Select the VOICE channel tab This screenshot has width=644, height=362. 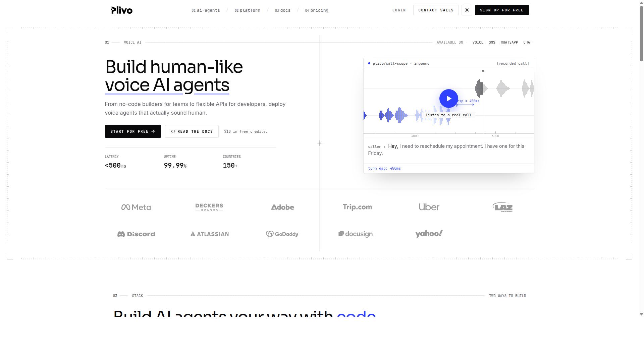pos(478,42)
